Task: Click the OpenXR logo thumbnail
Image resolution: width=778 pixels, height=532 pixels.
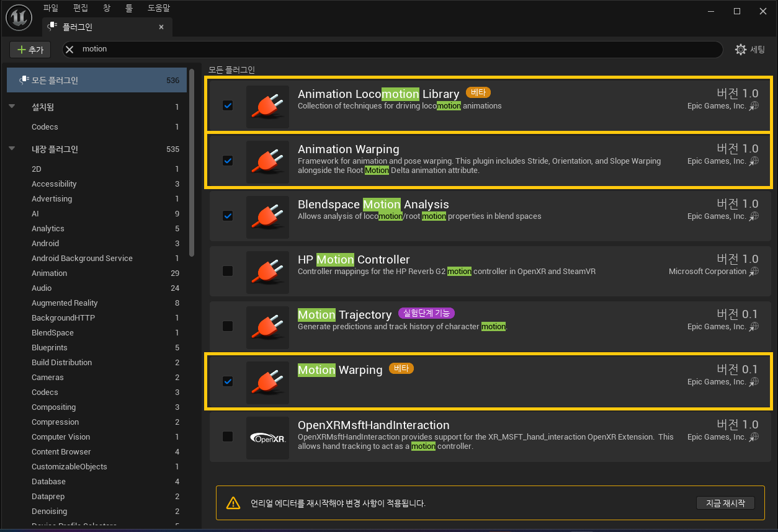Action: point(267,438)
